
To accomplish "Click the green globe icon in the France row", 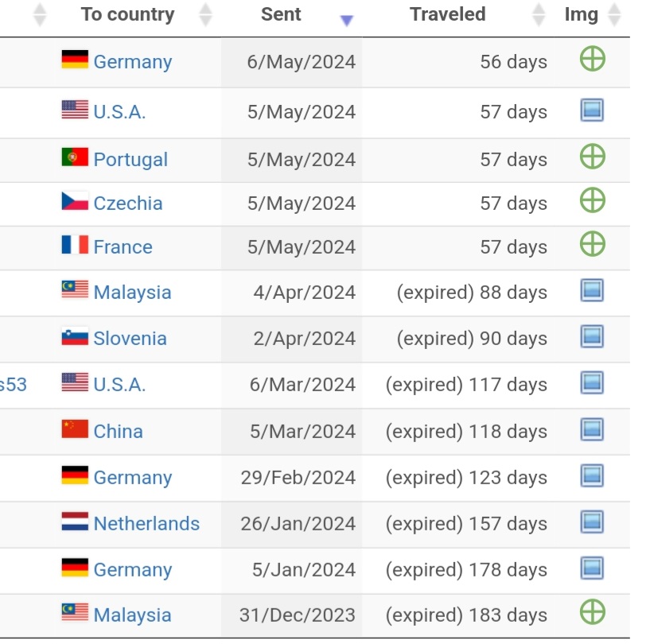I will pyautogui.click(x=593, y=244).
